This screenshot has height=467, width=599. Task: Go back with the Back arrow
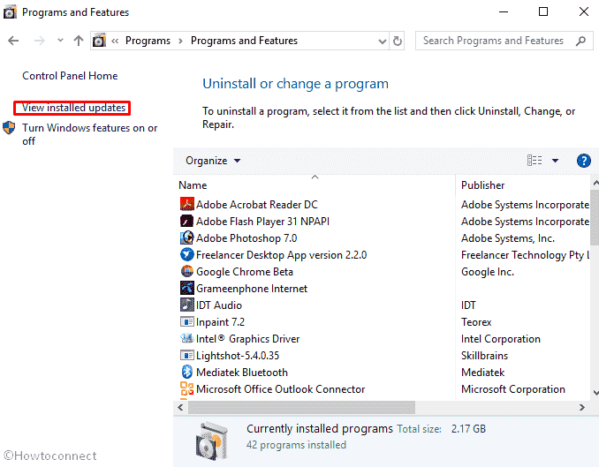[x=13, y=41]
